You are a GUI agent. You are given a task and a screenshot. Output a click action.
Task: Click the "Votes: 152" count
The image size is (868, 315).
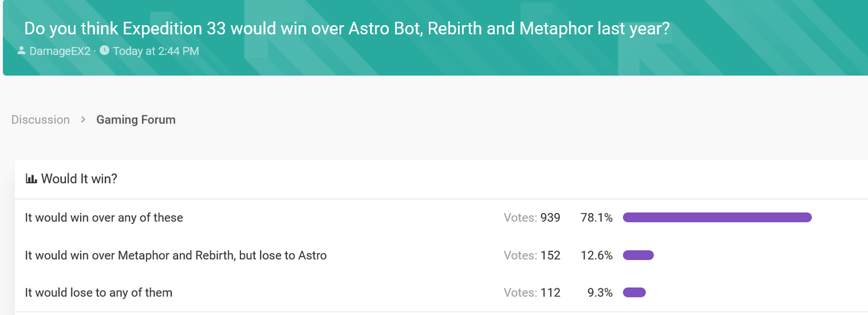click(x=531, y=255)
